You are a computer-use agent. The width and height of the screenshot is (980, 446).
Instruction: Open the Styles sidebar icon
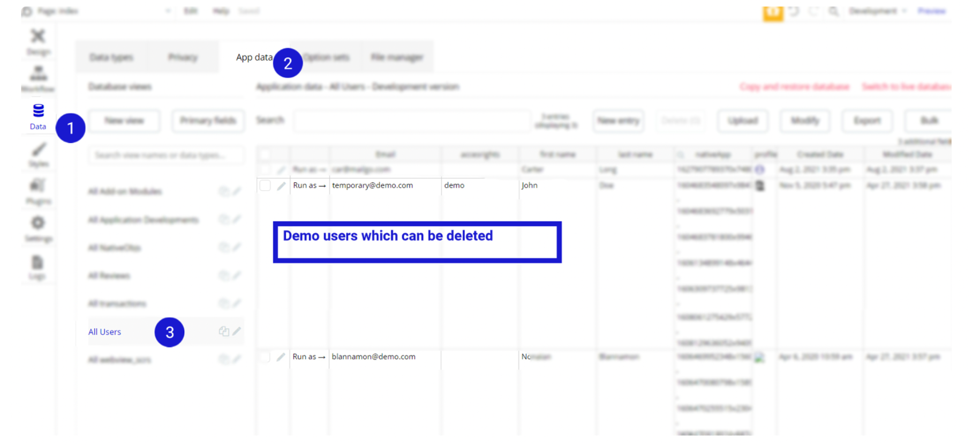pos(38,155)
